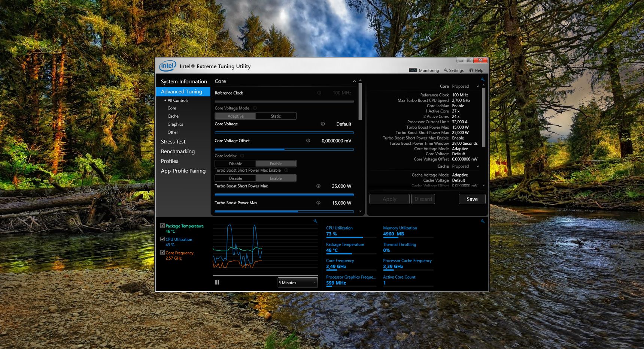Click the Save button
Viewport: 644px width, 349px height.
click(472, 199)
